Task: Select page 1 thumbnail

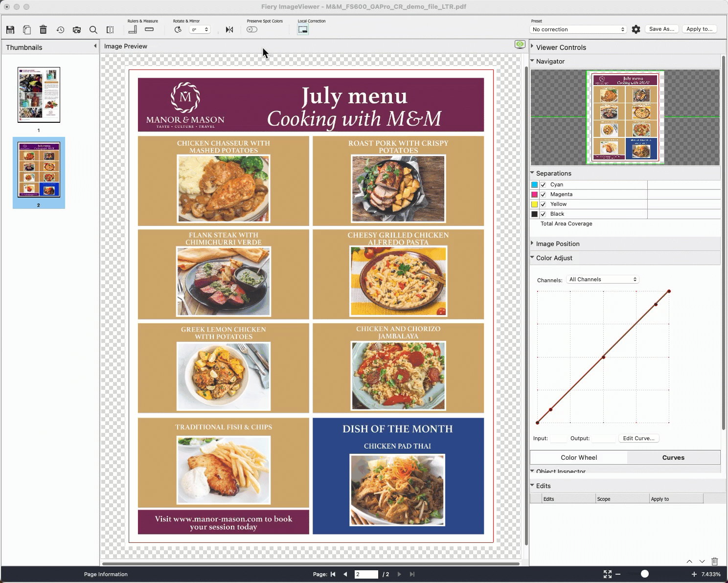Action: tap(39, 95)
